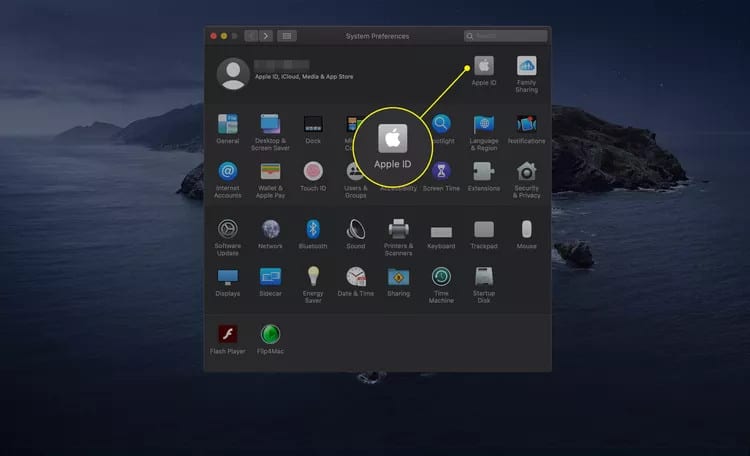Open Bluetooth settings
This screenshot has width=750, height=456.
coord(313,229)
